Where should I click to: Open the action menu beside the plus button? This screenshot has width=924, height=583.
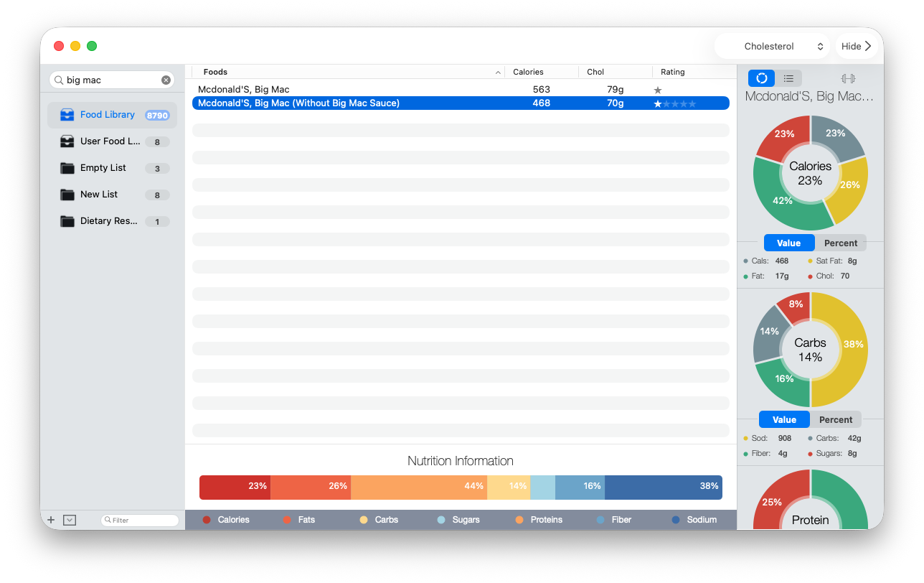pyautogui.click(x=70, y=520)
